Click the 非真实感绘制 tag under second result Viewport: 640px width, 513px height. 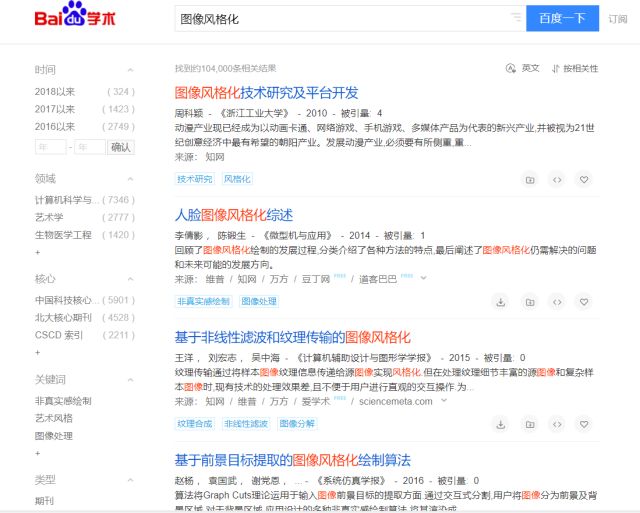(203, 301)
